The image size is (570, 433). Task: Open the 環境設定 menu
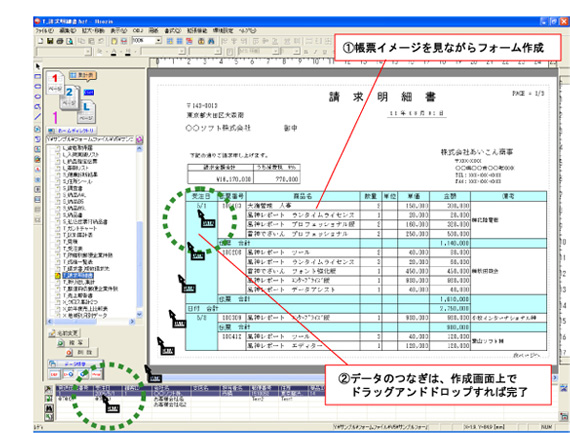(x=223, y=31)
